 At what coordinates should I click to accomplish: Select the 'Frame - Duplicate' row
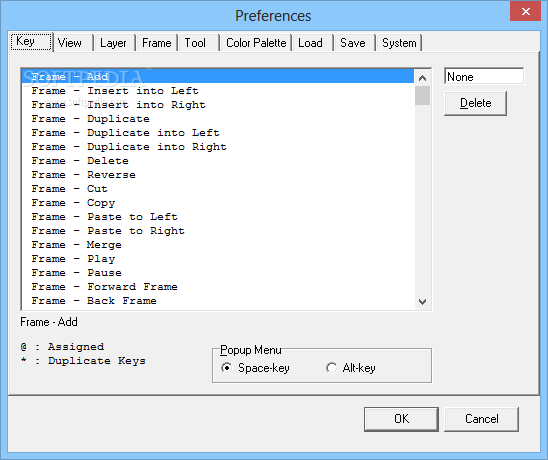click(218, 119)
